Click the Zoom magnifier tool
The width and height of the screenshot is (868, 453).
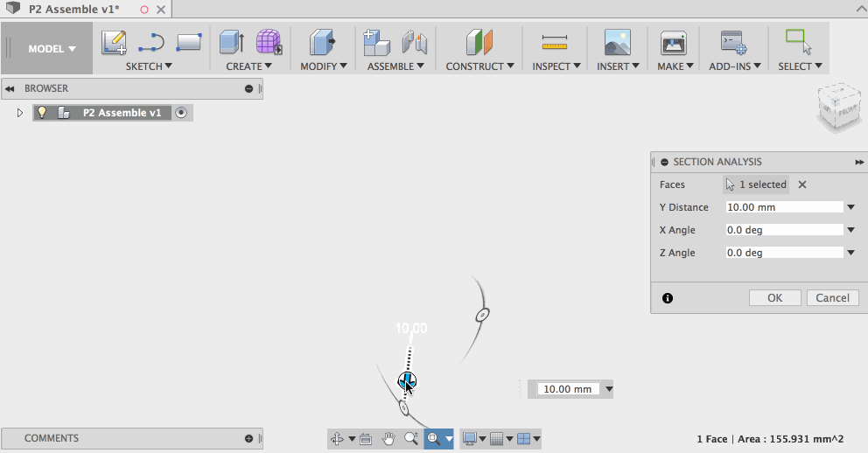[411, 439]
